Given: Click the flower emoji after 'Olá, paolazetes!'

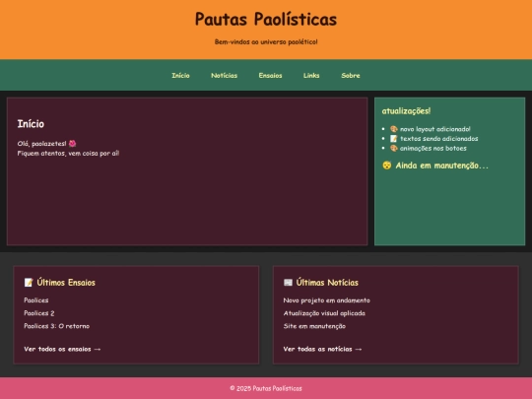Looking at the screenshot, I should pyautogui.click(x=72, y=144).
